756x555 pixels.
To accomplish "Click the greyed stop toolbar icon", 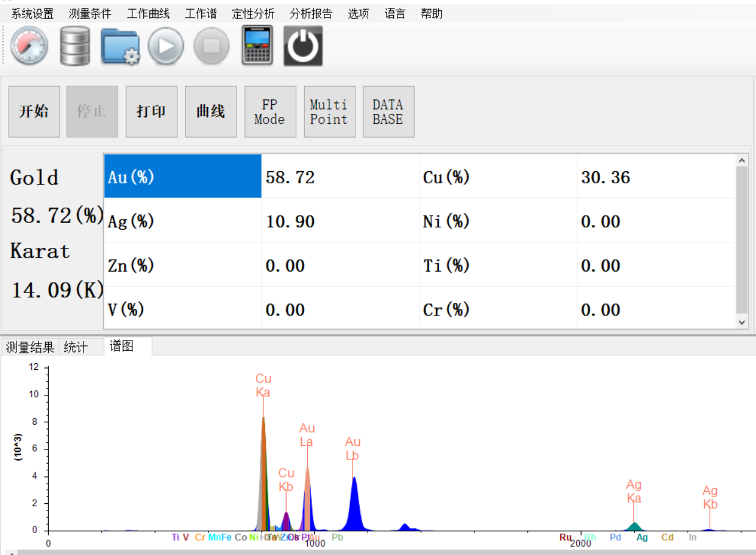I will (211, 46).
